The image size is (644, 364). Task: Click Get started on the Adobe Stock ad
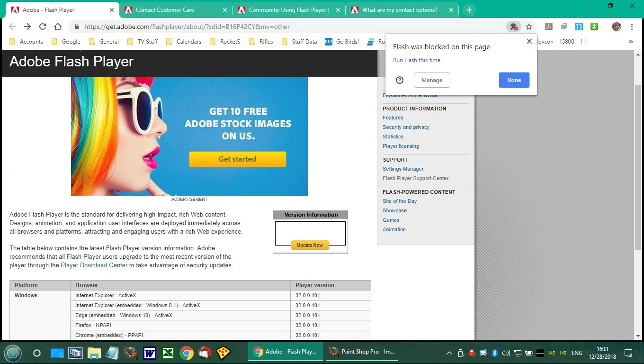[x=238, y=159]
